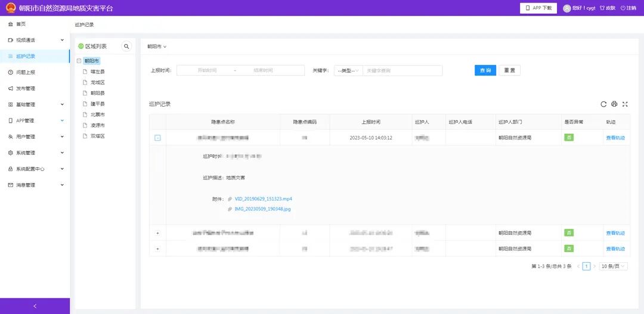The height and width of the screenshot is (314, 644).
Task: Expand the APP管理 sidebar menu
Action: click(35, 121)
